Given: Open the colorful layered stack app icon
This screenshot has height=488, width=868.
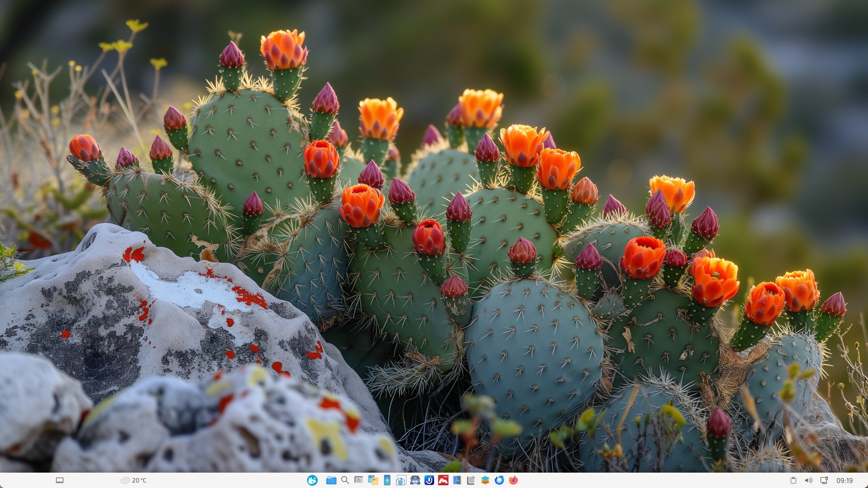Looking at the screenshot, I should 485,480.
